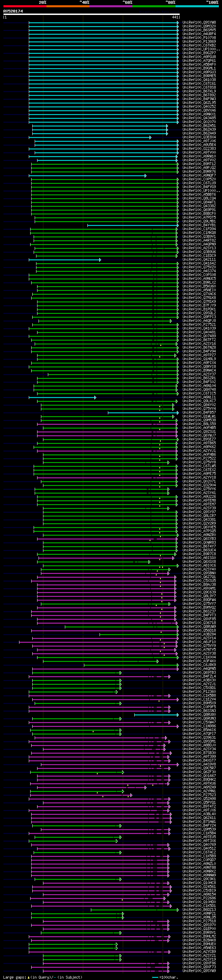Select the UniRef100_B9MT12 label
Screen dimensions: 222x980
(x=199, y=164)
